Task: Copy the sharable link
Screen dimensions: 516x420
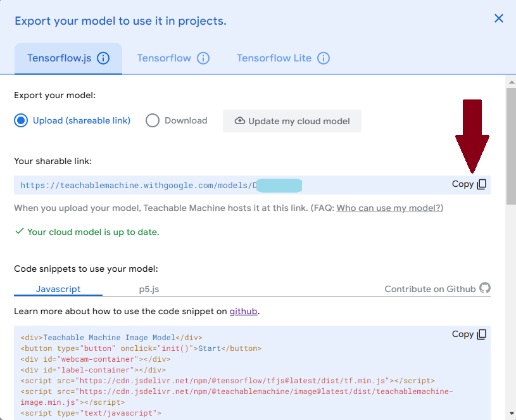Action: click(469, 184)
